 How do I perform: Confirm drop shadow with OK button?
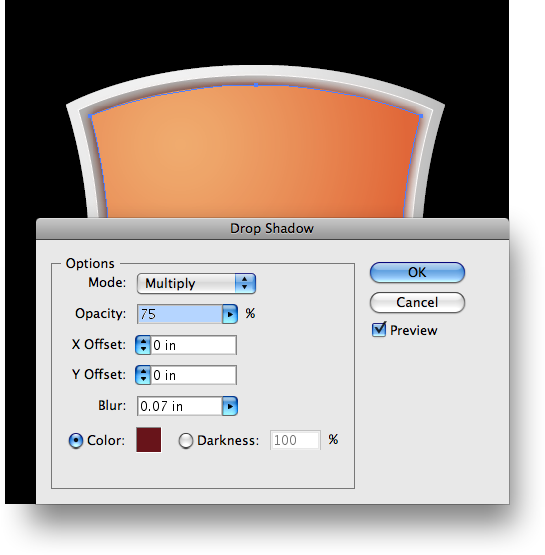click(x=417, y=273)
